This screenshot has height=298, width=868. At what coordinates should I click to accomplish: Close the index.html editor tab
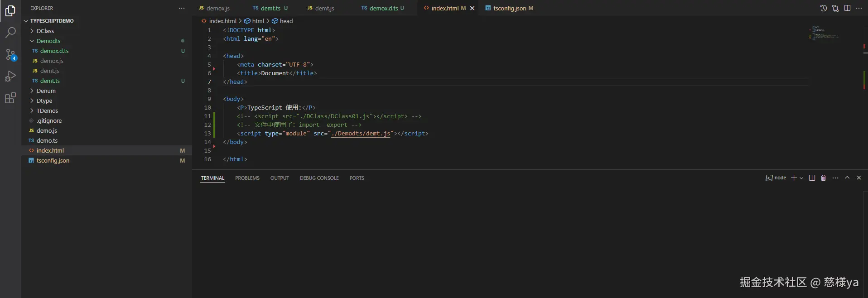point(472,8)
